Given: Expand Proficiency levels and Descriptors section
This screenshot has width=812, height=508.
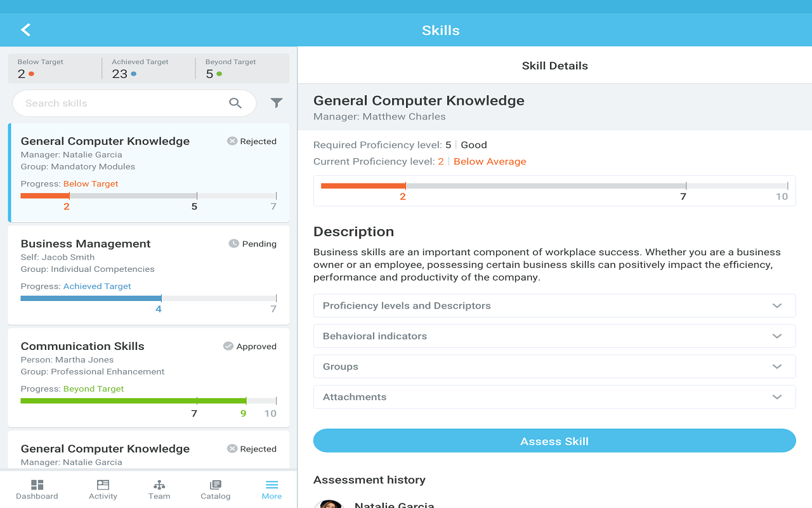Looking at the screenshot, I should [554, 305].
